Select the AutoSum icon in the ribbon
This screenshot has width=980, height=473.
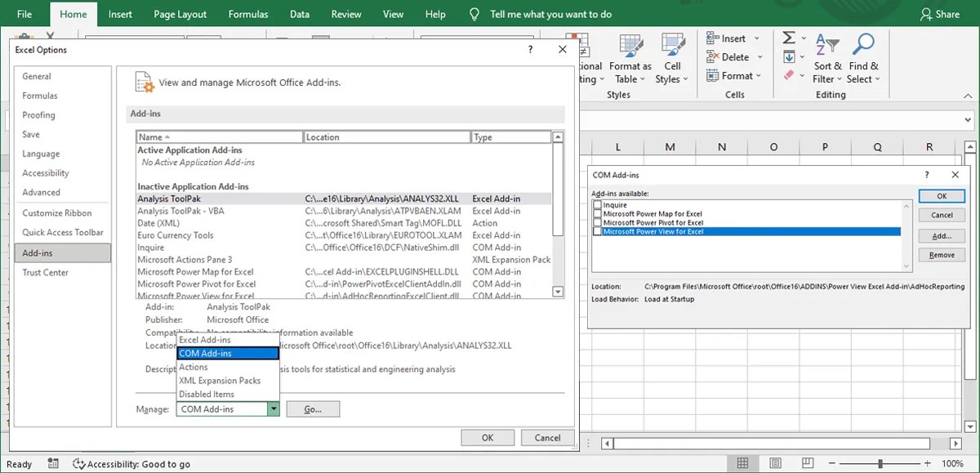pyautogui.click(x=789, y=37)
